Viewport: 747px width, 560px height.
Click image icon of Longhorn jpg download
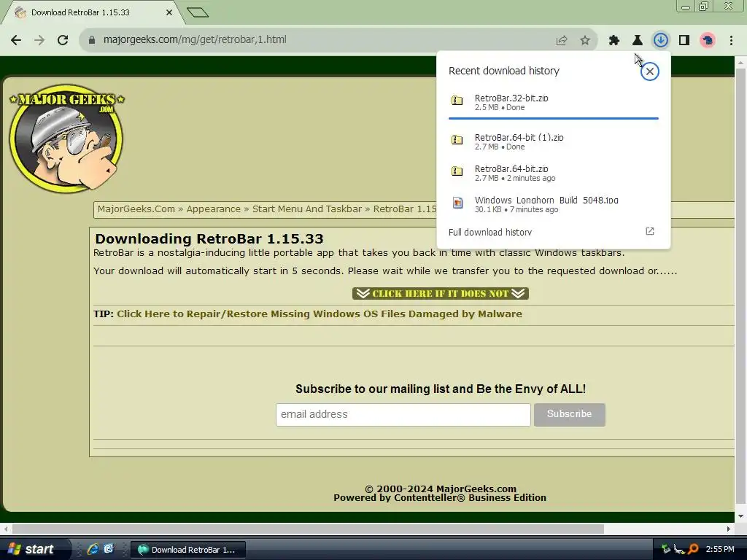click(x=457, y=203)
